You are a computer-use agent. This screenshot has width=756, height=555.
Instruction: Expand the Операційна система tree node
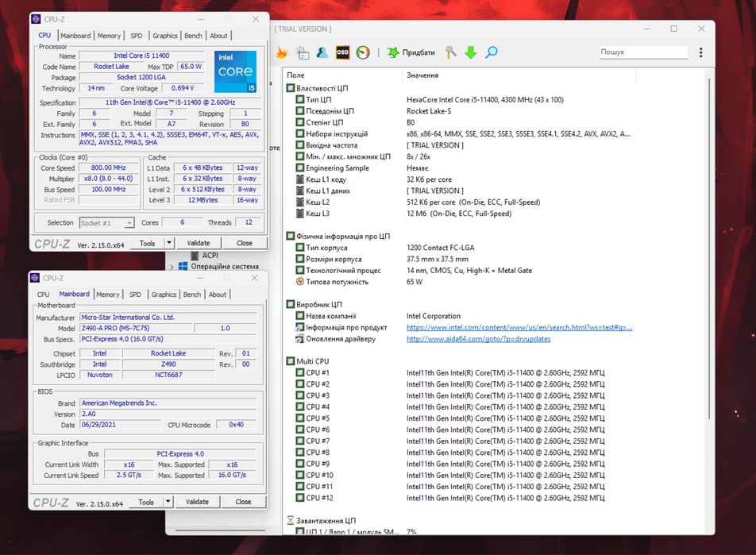click(x=172, y=267)
